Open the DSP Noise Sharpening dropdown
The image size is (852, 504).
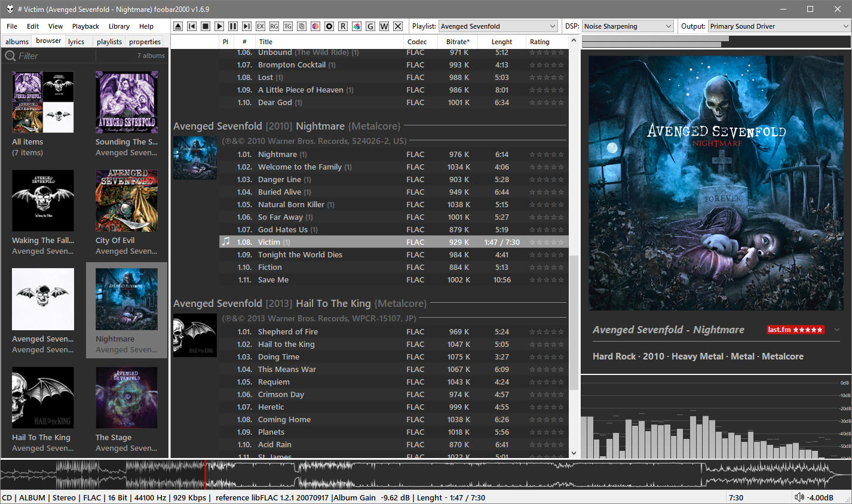pos(627,26)
